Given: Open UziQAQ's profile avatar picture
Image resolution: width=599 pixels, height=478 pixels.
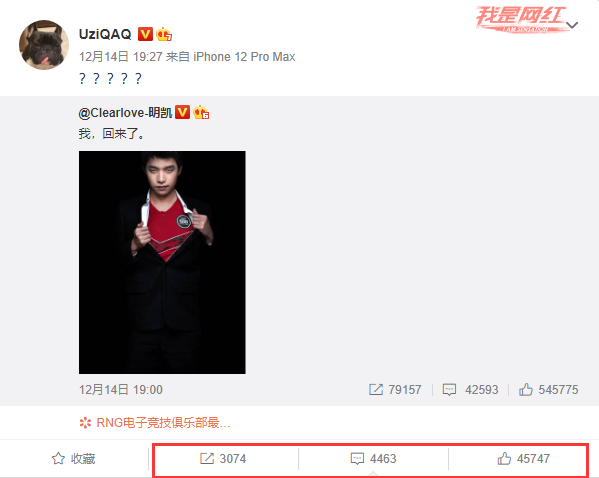Looking at the screenshot, I should (x=44, y=45).
